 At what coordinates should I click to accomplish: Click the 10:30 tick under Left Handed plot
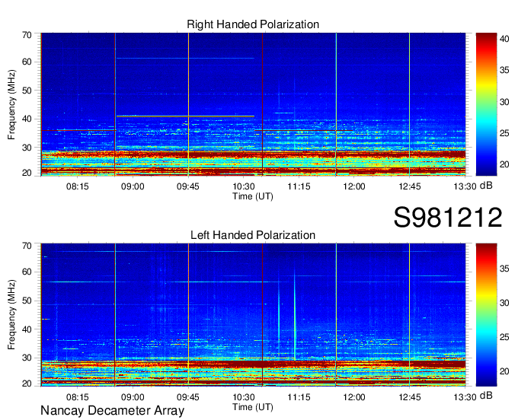point(244,397)
